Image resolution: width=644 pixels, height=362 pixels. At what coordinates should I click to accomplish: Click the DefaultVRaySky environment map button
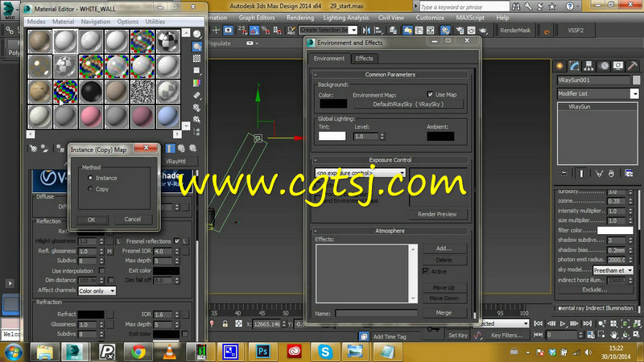tap(408, 105)
